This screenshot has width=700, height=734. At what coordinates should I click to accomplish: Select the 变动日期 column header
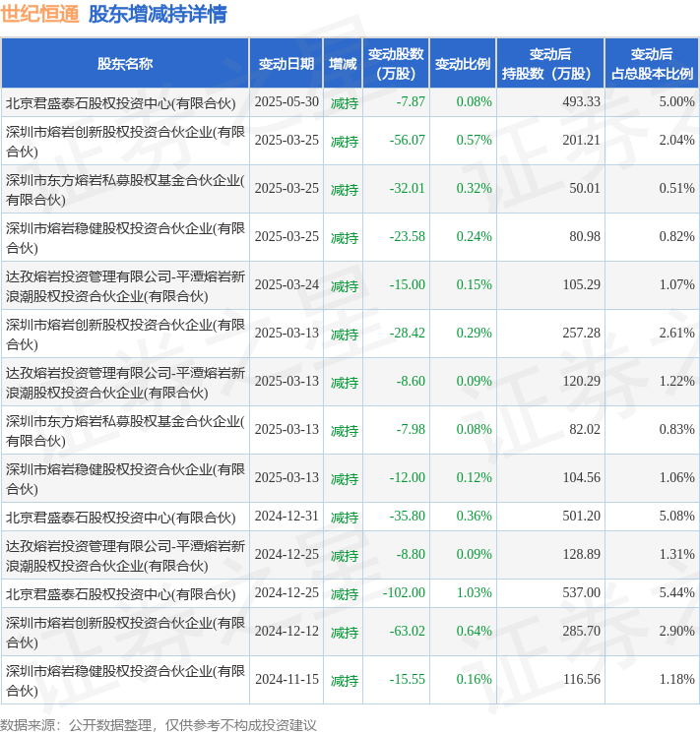[x=286, y=64]
